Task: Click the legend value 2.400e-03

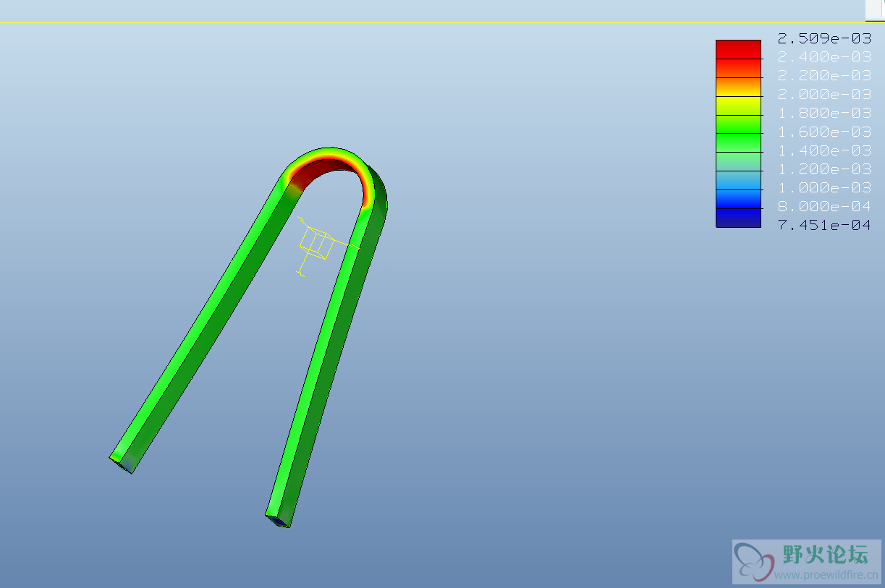Action: [824, 57]
